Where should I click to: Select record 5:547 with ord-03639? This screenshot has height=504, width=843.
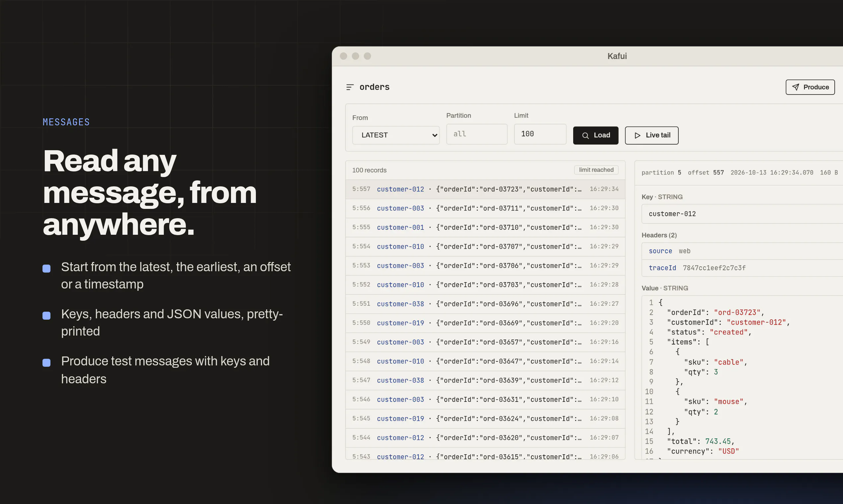click(485, 380)
